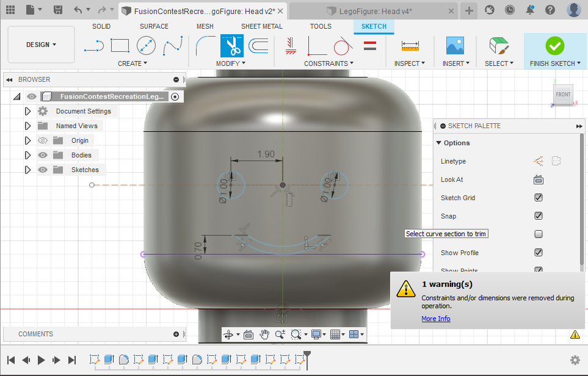
Task: Select the Line tool in Create
Action: click(94, 46)
